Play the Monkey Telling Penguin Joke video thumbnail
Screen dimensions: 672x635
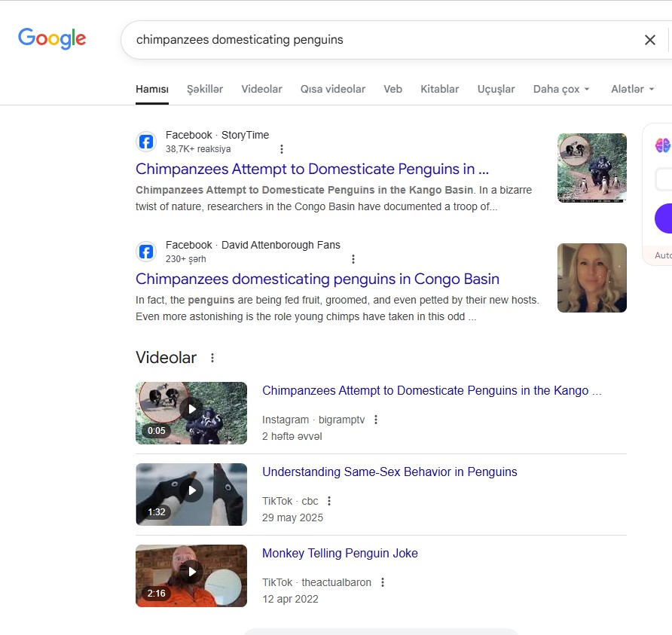click(x=191, y=575)
